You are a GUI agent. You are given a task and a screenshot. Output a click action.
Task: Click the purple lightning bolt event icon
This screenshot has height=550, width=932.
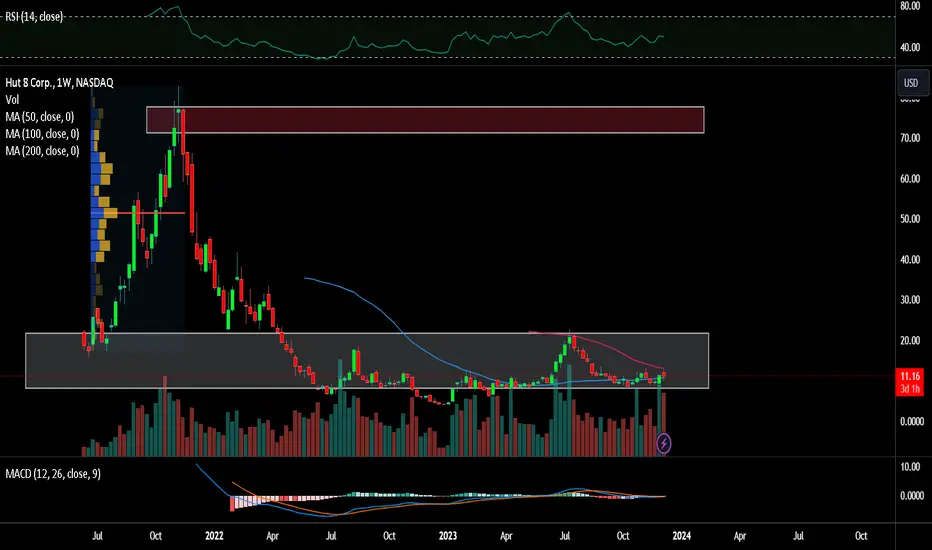663,443
